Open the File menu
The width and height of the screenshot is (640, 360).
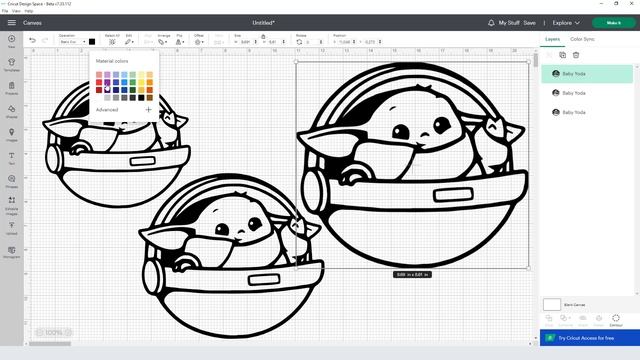(x=5, y=11)
